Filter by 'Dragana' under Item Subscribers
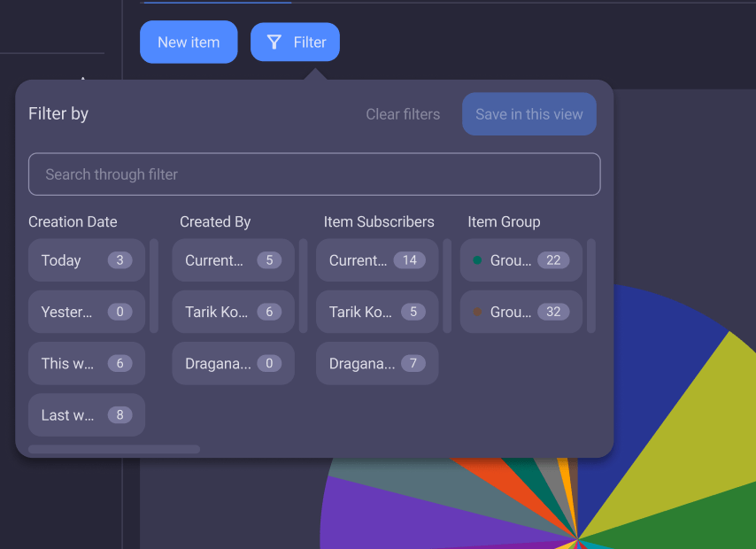The image size is (756, 549). pos(376,363)
